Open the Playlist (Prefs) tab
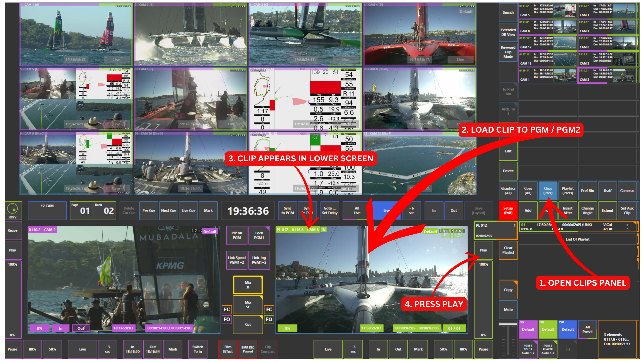 click(x=568, y=191)
